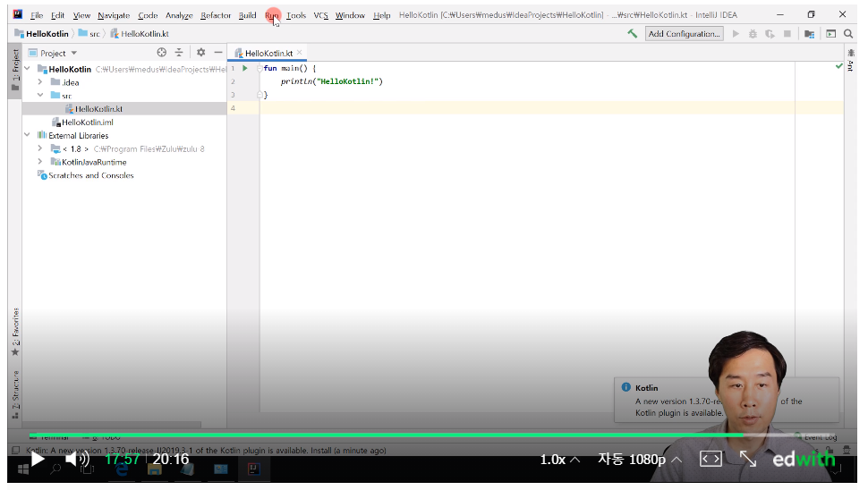This screenshot has height=490, width=868.
Task: Click the Locate/Scroll from source target icon
Action: (x=162, y=53)
